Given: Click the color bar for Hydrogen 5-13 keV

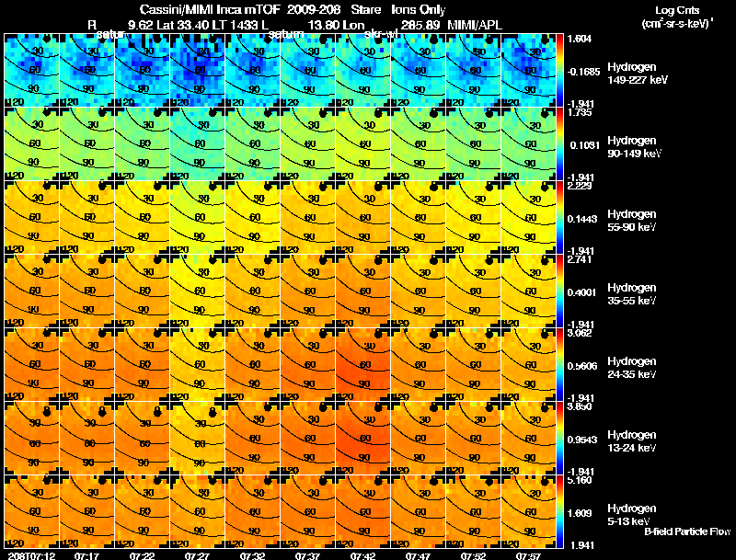Looking at the screenshot, I should [559, 512].
